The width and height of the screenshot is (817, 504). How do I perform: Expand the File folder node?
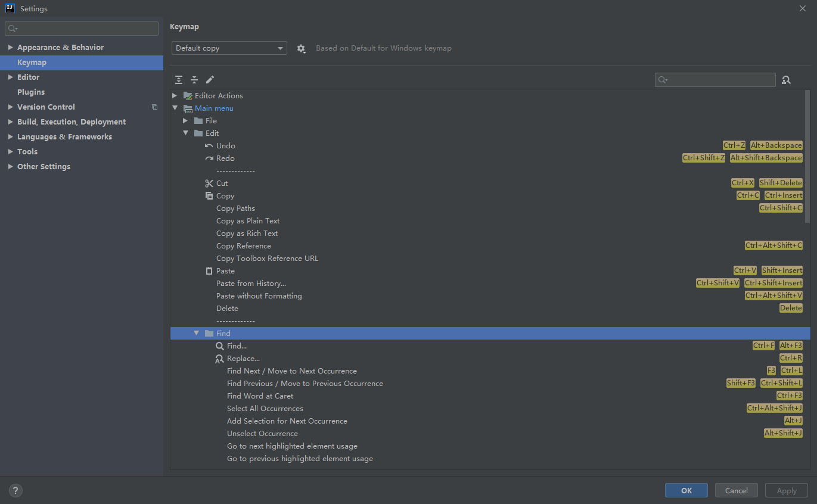pyautogui.click(x=185, y=121)
